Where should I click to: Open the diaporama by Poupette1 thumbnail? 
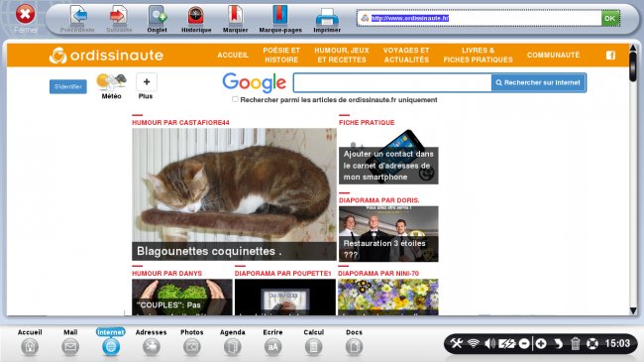click(285, 297)
